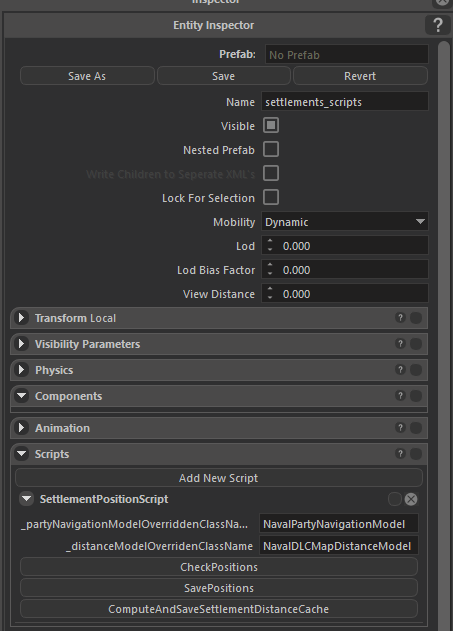The height and width of the screenshot is (631, 453).
Task: Click ComputeAndSaveSettlementDistanceCache button
Action: tap(219, 609)
